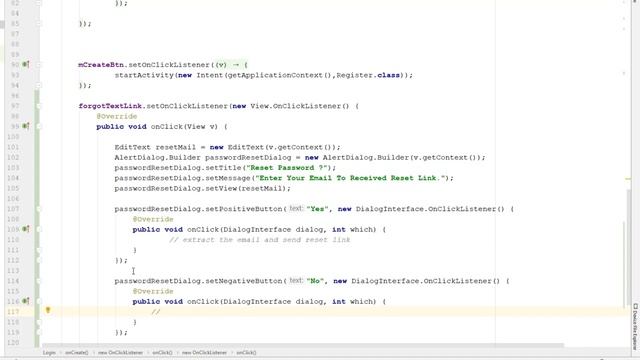This screenshot has height=360, width=640.
Task: Click the "No" string on line 114
Action: [x=315, y=281]
